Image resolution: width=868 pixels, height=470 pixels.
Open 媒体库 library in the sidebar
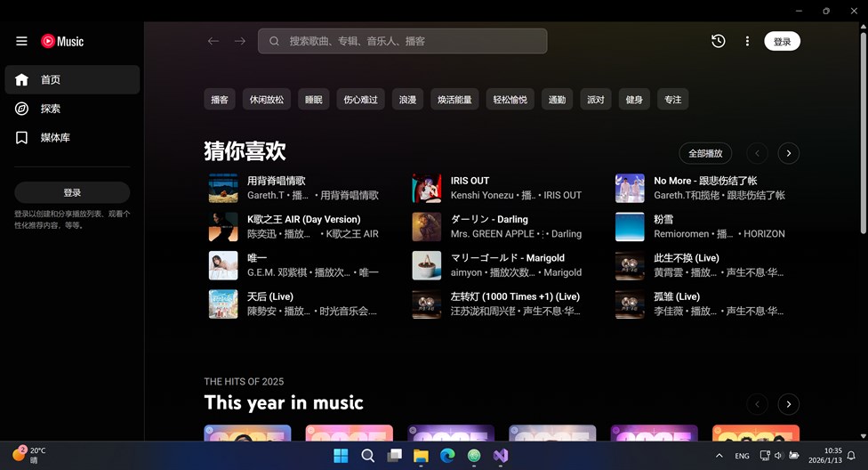[x=22, y=138]
